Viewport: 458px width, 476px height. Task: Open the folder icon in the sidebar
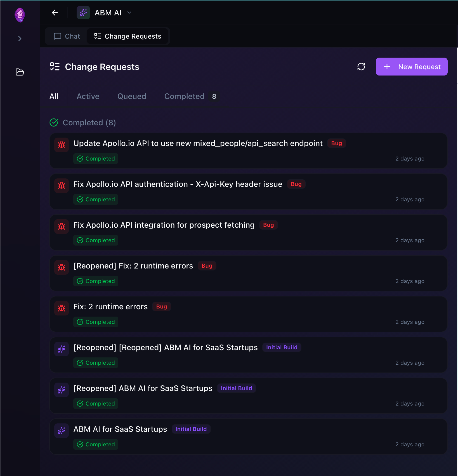click(20, 72)
